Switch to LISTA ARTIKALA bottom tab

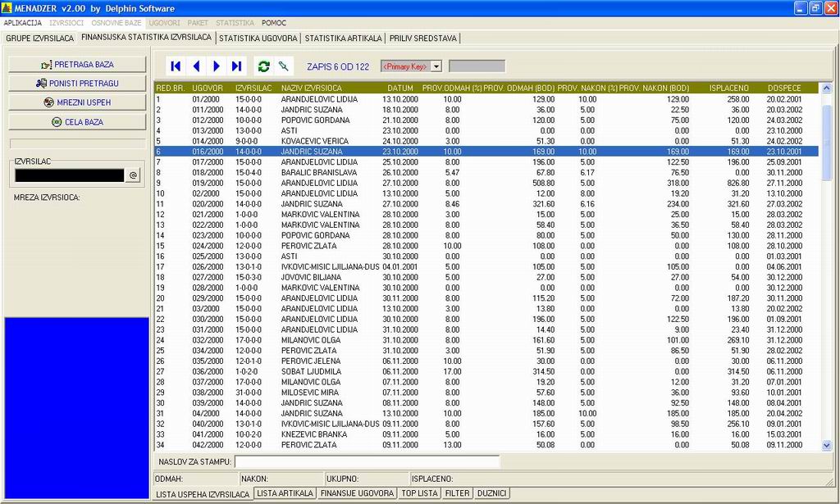285,493
